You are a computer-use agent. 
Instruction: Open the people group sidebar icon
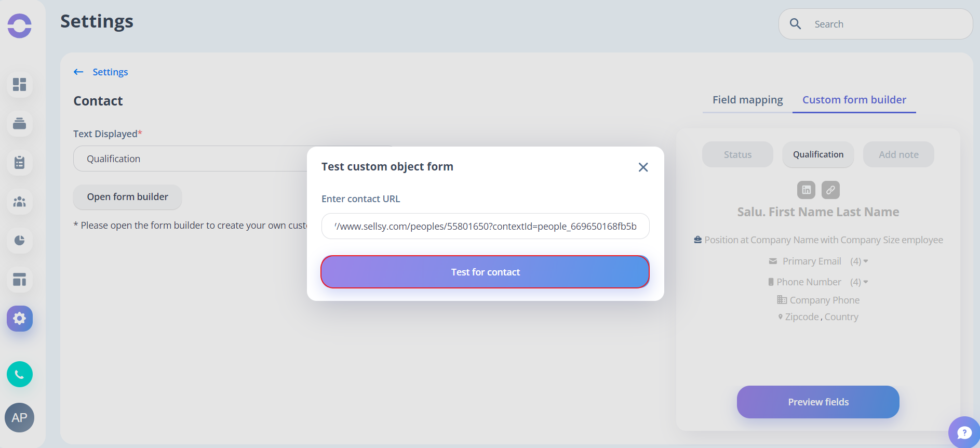(x=20, y=202)
